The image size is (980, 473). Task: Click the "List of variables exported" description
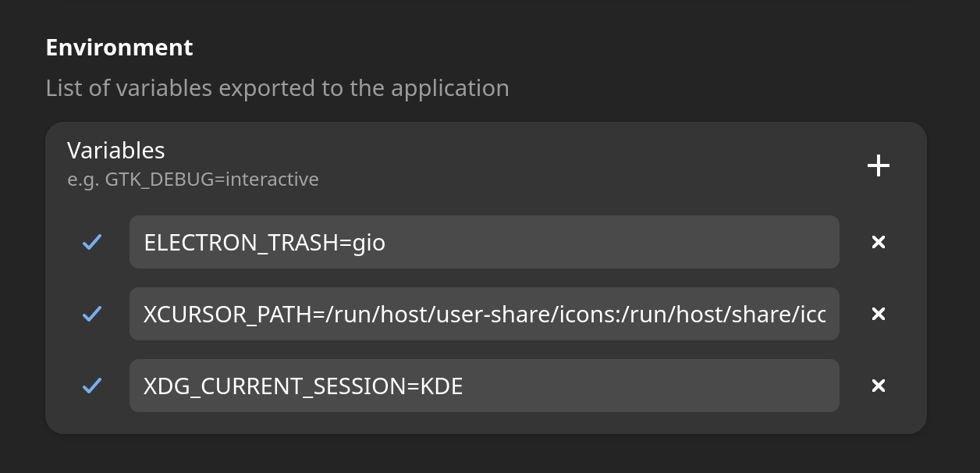tap(277, 88)
